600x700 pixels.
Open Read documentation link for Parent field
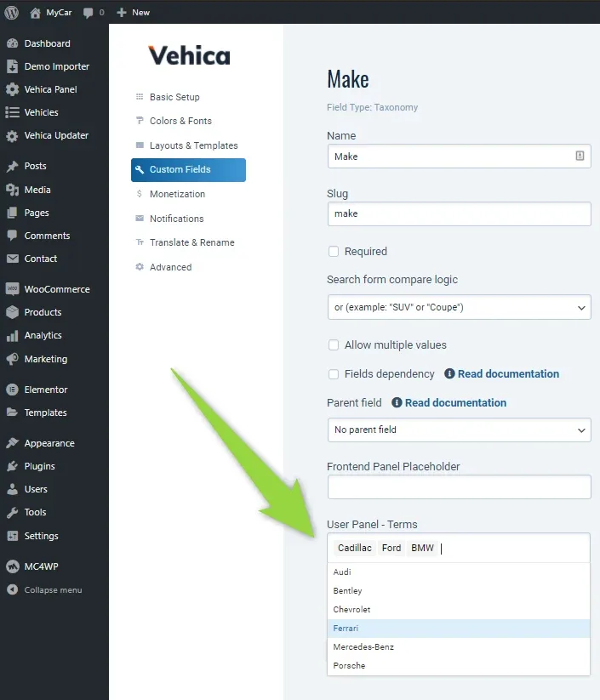(455, 402)
